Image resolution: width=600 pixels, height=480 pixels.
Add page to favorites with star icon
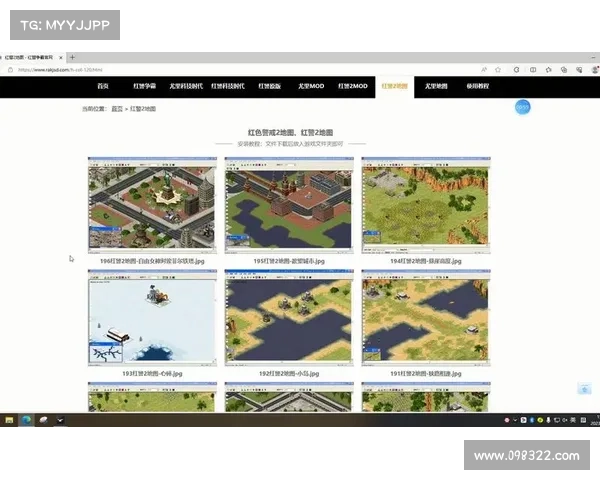click(x=498, y=70)
